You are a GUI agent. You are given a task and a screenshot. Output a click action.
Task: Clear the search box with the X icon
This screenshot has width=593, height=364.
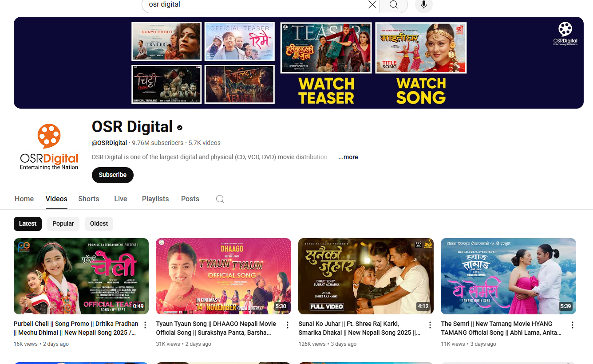point(372,4)
